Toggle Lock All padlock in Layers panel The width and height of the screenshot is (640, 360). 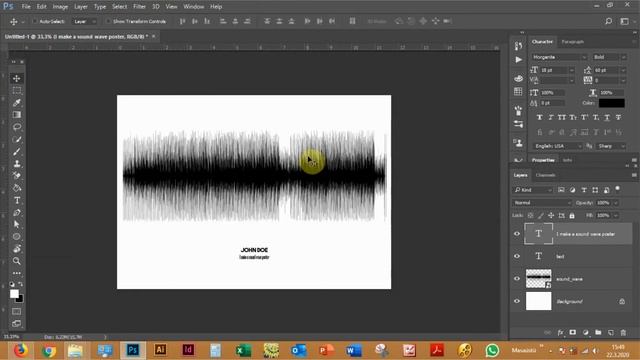[572, 216]
